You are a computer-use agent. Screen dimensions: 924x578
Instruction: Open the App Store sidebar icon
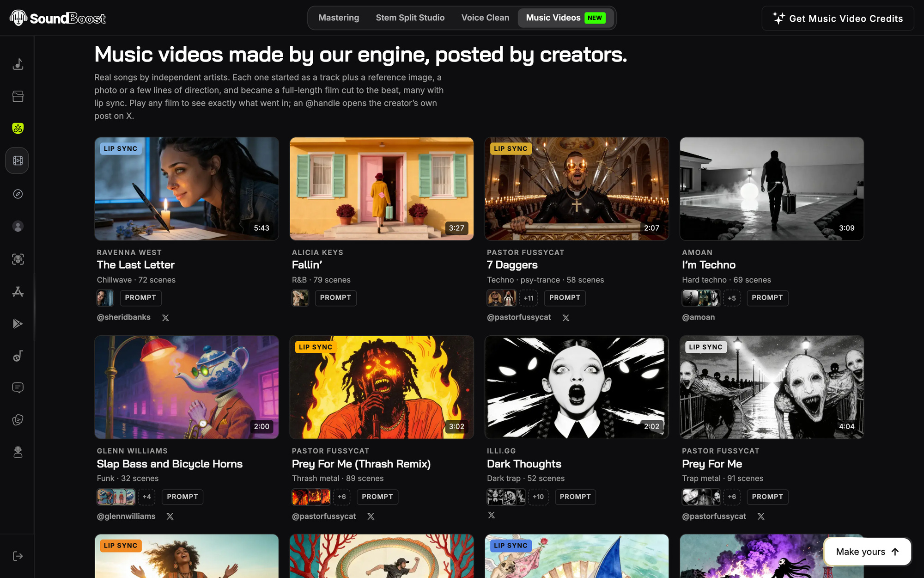coord(18,291)
